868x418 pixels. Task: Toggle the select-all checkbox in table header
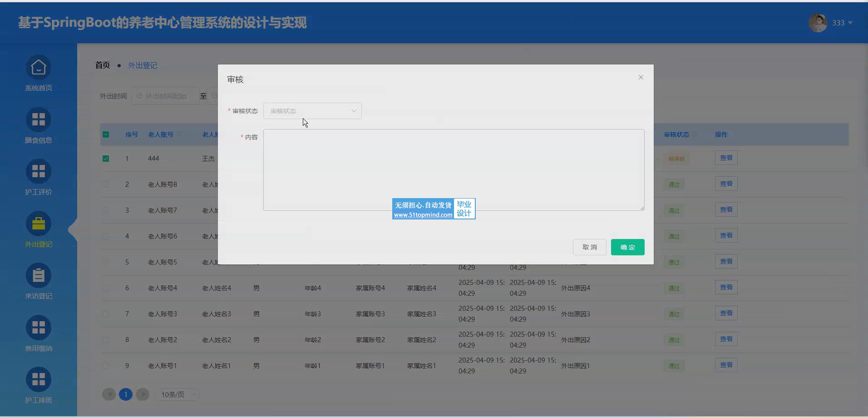pyautogui.click(x=106, y=134)
